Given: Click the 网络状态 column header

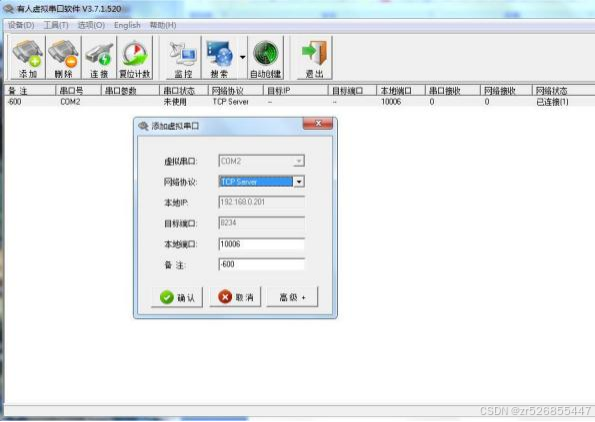Looking at the screenshot, I should tap(564, 90).
